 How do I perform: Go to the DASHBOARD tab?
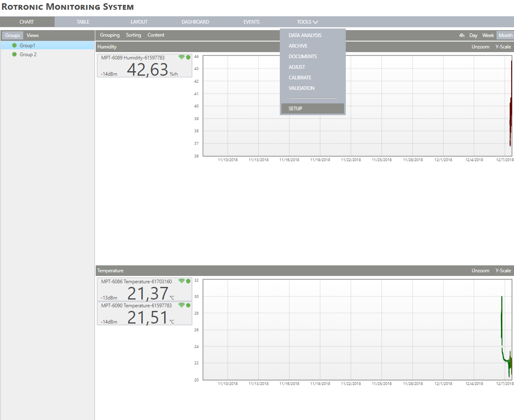(x=195, y=22)
